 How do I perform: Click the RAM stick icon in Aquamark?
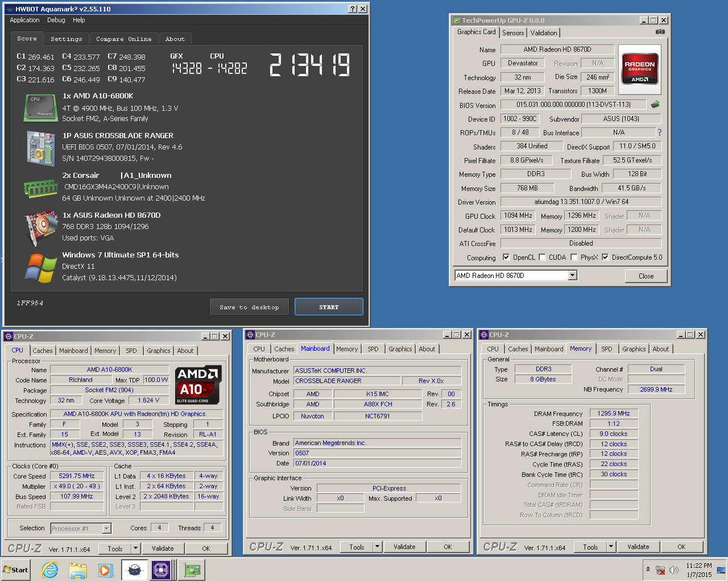click(40, 189)
